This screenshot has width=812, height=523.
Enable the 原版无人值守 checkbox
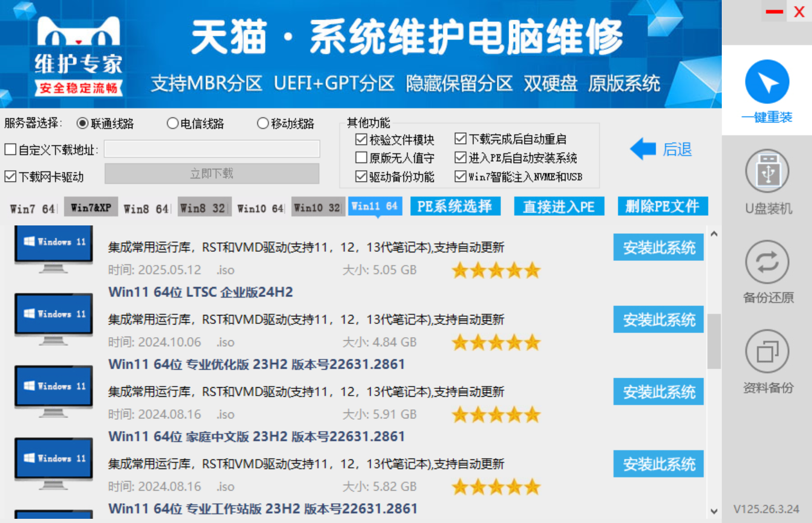click(x=361, y=158)
